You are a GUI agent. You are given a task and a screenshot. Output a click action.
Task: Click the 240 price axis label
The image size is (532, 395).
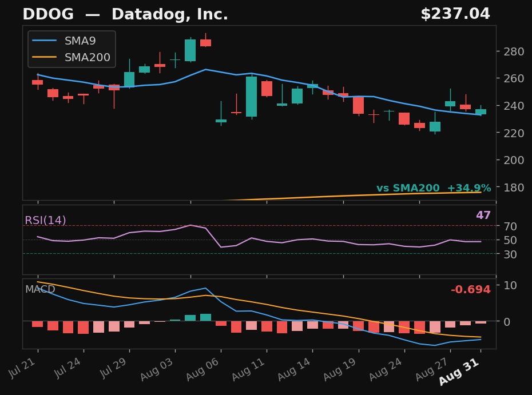tap(514, 106)
